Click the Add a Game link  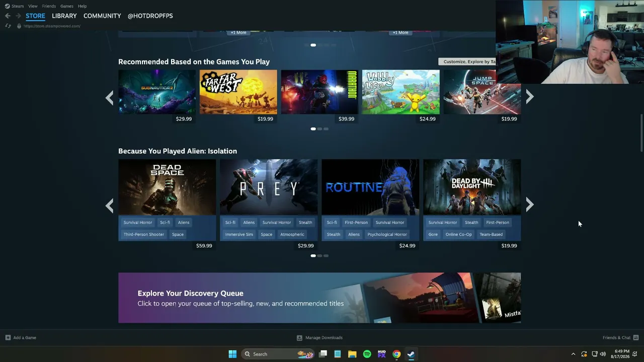click(x=25, y=338)
